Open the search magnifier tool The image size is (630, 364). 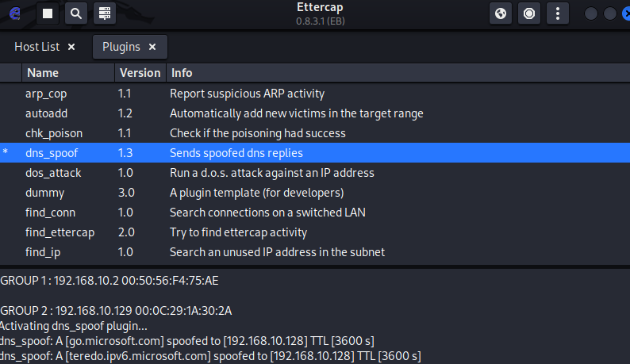tap(75, 13)
